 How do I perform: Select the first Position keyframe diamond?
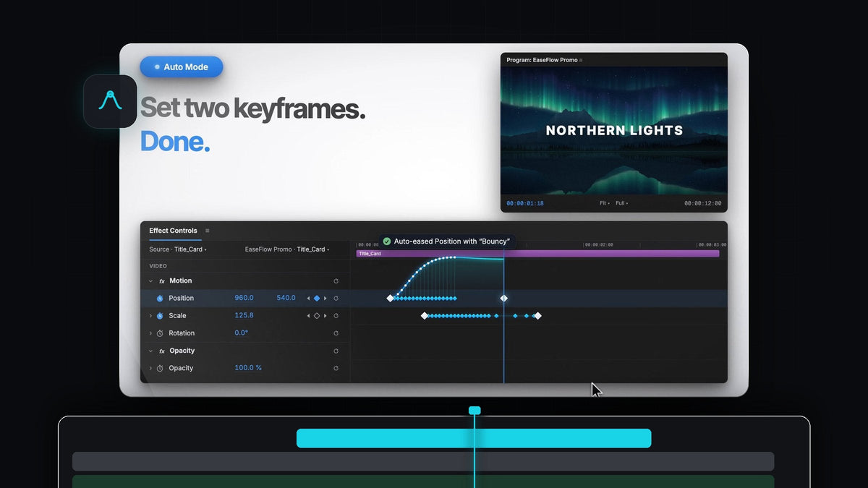(x=390, y=298)
